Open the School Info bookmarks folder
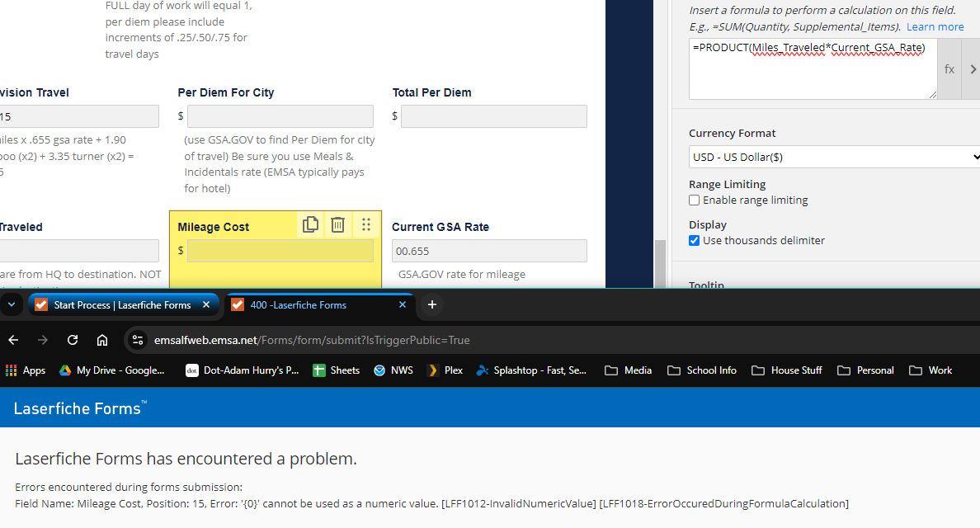Screen dimensions: 980x528 click(702, 370)
